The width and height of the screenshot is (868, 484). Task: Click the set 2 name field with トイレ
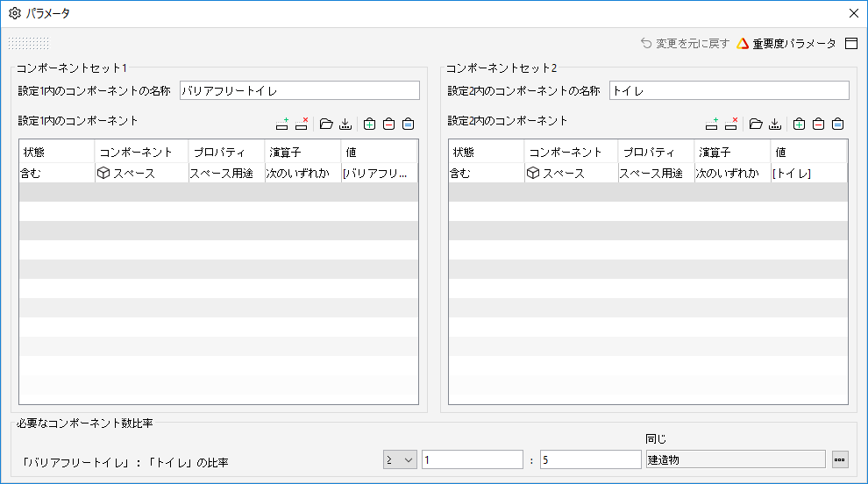729,91
